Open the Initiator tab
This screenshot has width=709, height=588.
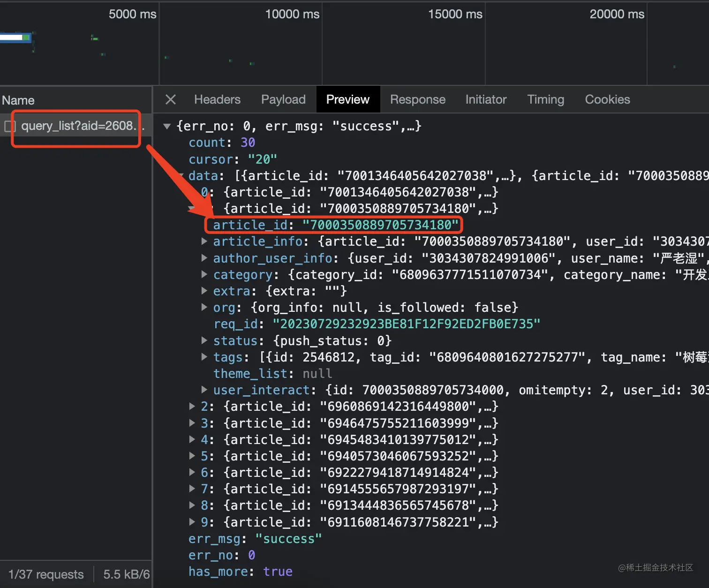pyautogui.click(x=486, y=99)
